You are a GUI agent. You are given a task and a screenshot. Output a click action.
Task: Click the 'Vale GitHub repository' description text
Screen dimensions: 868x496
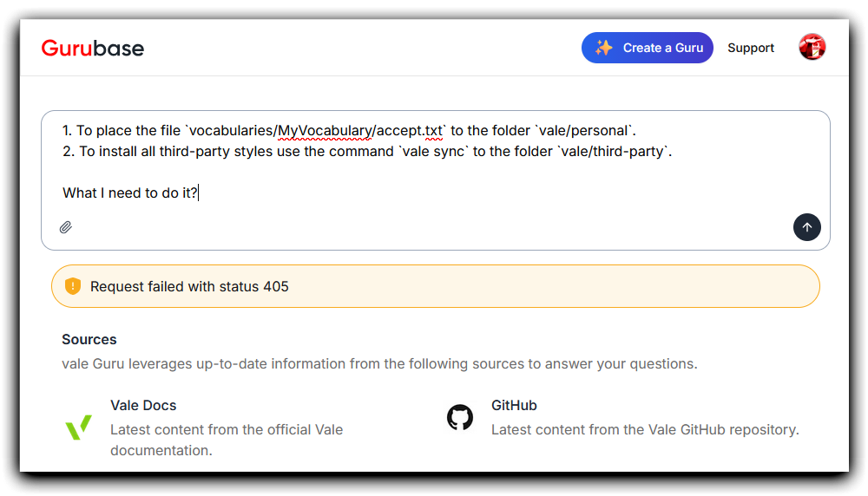[645, 429]
